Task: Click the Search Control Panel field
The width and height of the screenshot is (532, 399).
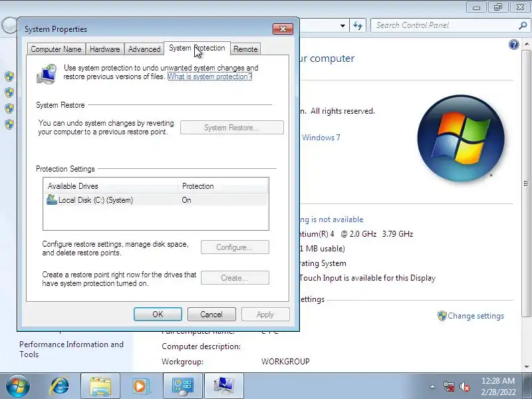Action: point(445,25)
